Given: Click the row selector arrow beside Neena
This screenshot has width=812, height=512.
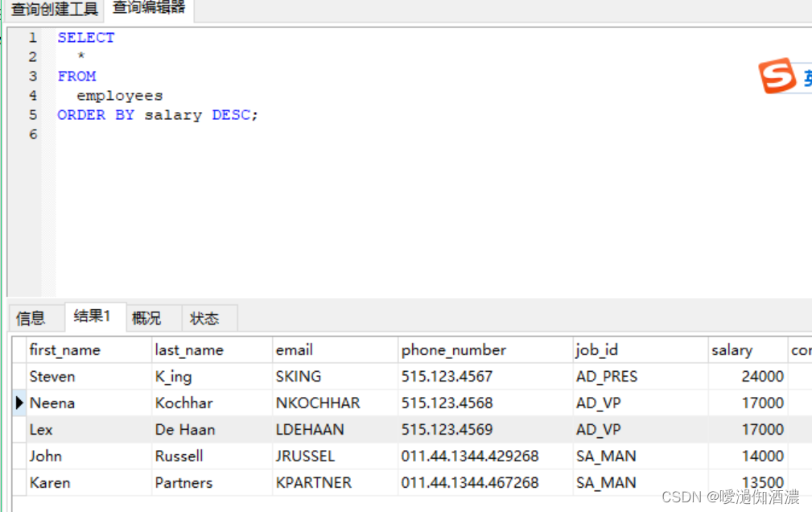Looking at the screenshot, I should pos(19,403).
